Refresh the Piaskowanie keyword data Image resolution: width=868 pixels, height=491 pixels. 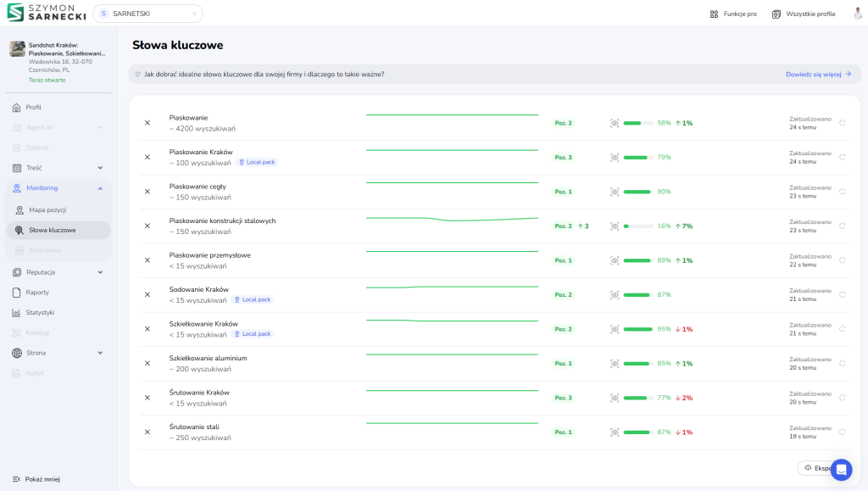[x=842, y=123]
